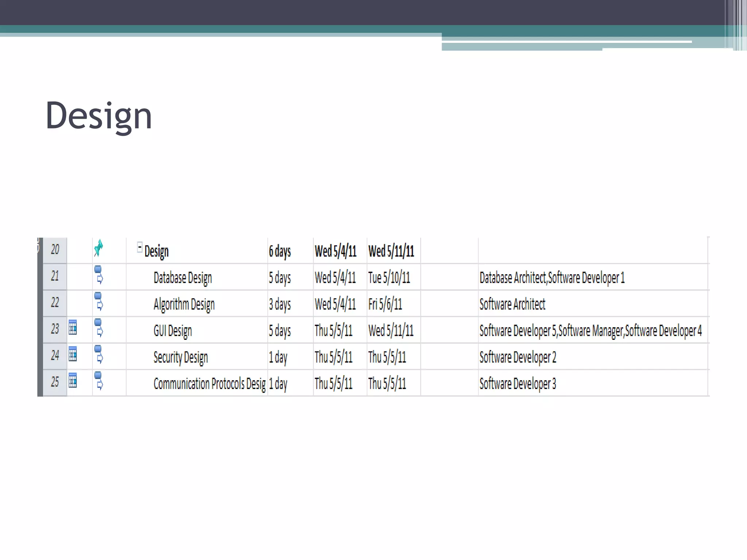Click auto-schedule icon for Algorithm Design row
The height and width of the screenshot is (560, 747).
coord(98,302)
